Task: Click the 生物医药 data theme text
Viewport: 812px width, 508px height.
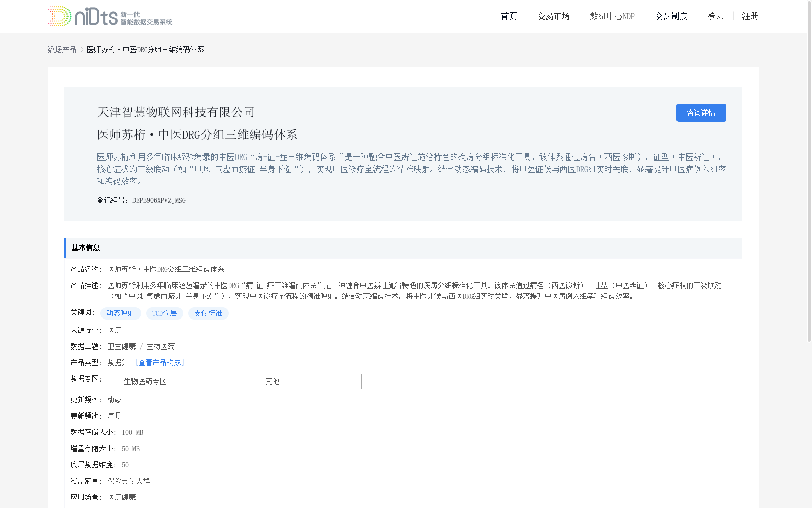Action: [160, 346]
